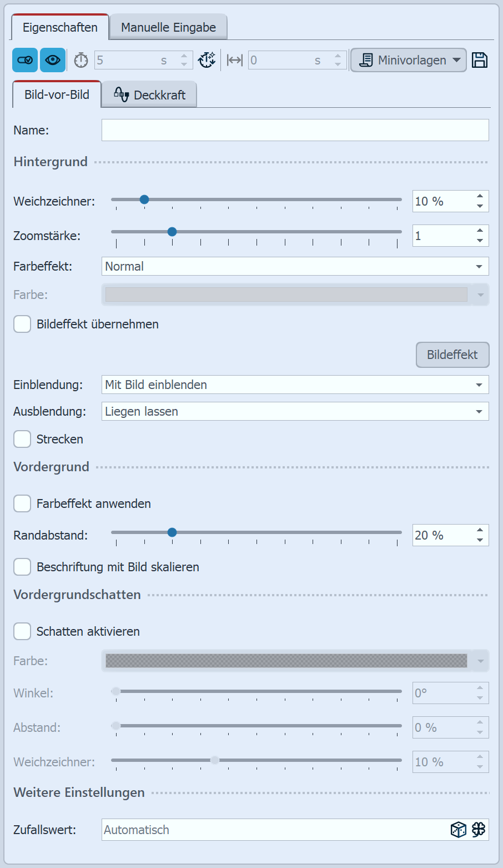Click the automatic duration clock icon
This screenshot has height=868, width=503.
pos(207,60)
